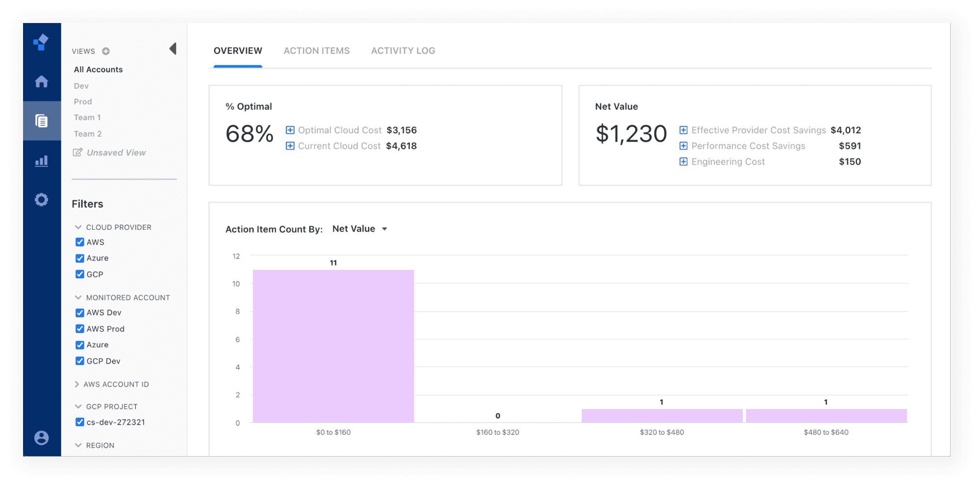Switch to the Activity Log tab

pos(403,51)
